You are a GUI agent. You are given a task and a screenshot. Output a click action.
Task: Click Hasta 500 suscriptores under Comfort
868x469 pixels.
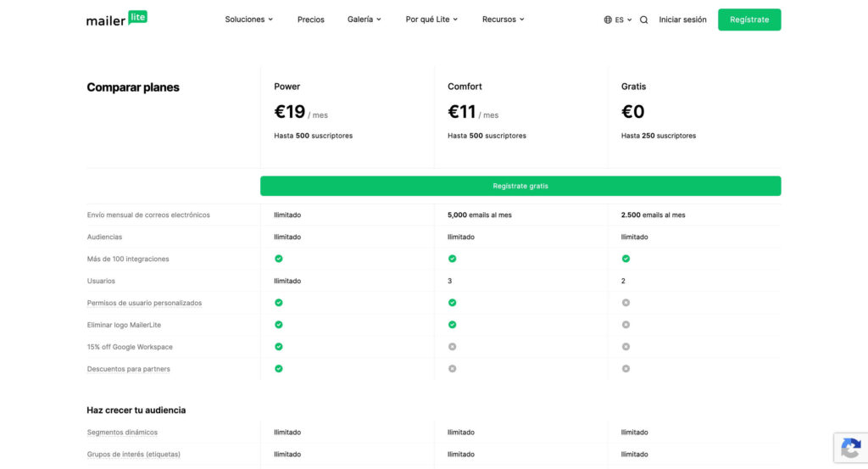pos(487,136)
